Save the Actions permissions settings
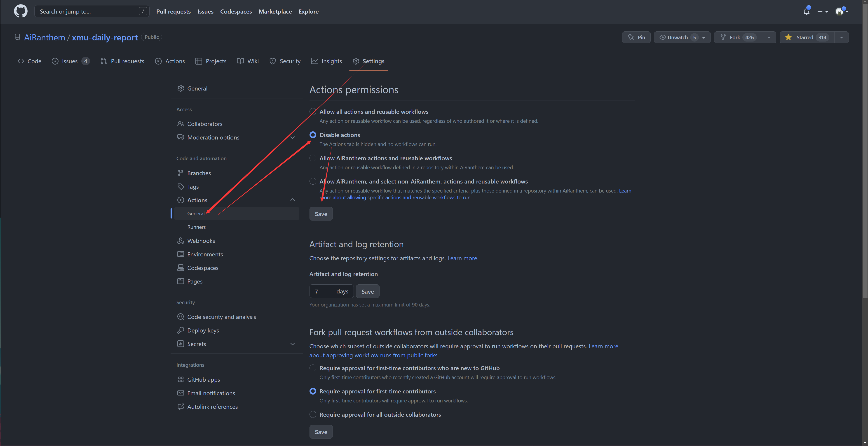 tap(321, 214)
